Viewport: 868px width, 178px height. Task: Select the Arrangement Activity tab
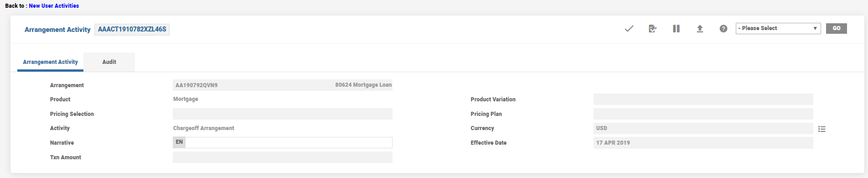pyautogui.click(x=50, y=62)
